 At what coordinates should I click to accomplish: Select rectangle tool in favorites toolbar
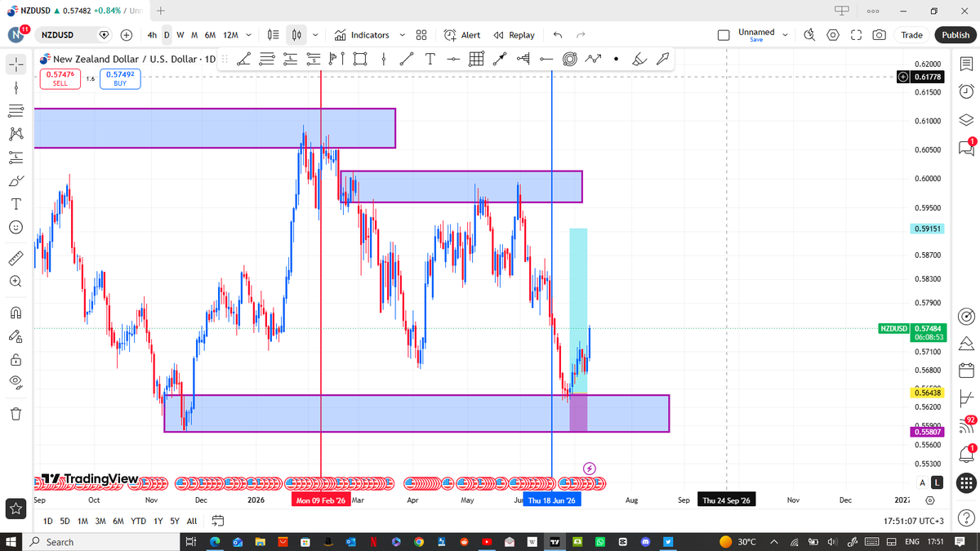(x=360, y=59)
